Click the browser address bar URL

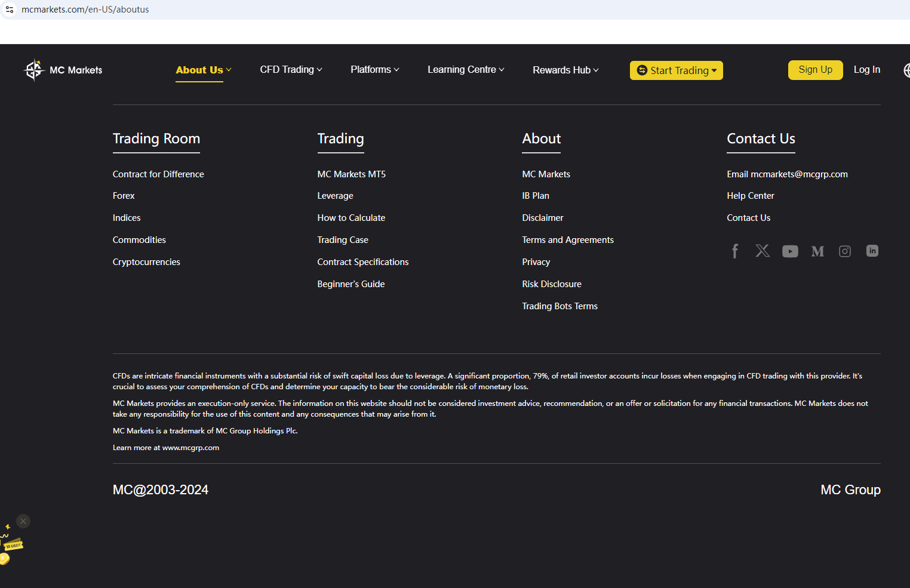85,10
